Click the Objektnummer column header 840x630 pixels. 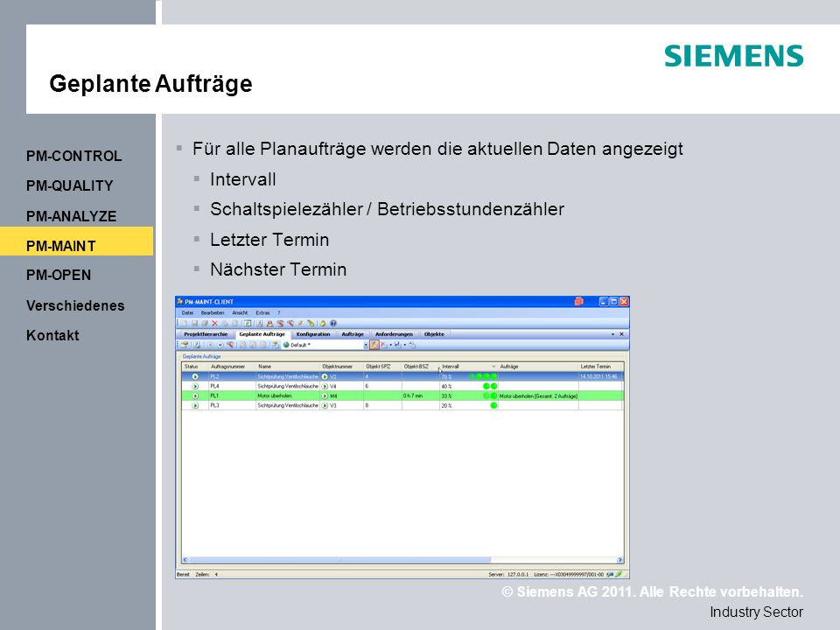click(341, 367)
